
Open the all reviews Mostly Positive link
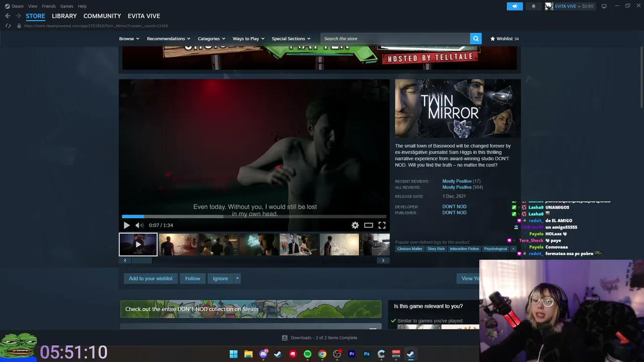point(457,188)
